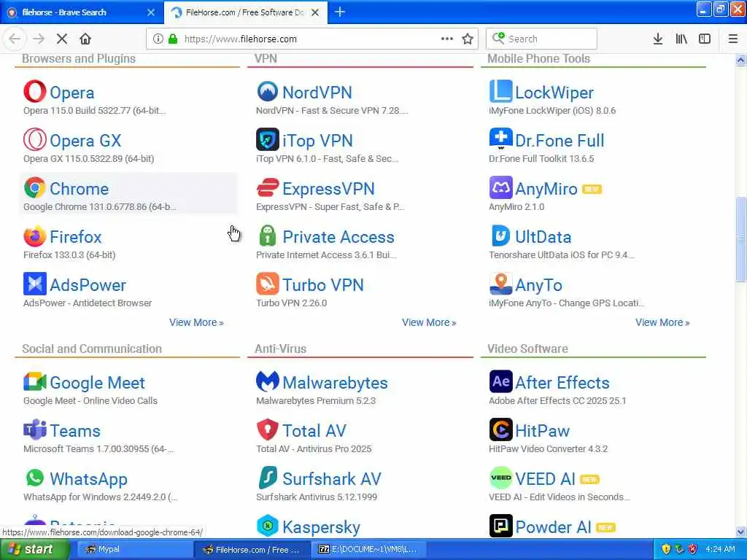Click the AnyMiro logo icon
Viewport: 747px width, 560px height.
[500, 187]
